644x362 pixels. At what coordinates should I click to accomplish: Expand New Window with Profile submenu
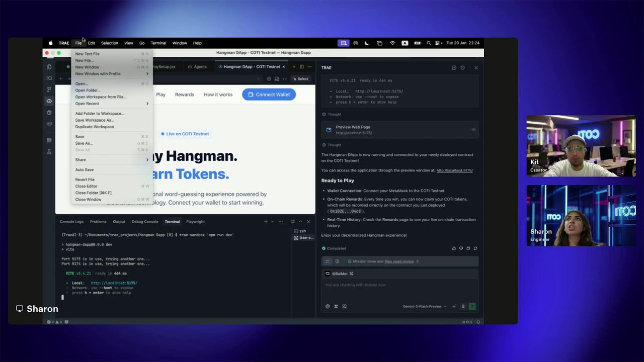pos(111,74)
